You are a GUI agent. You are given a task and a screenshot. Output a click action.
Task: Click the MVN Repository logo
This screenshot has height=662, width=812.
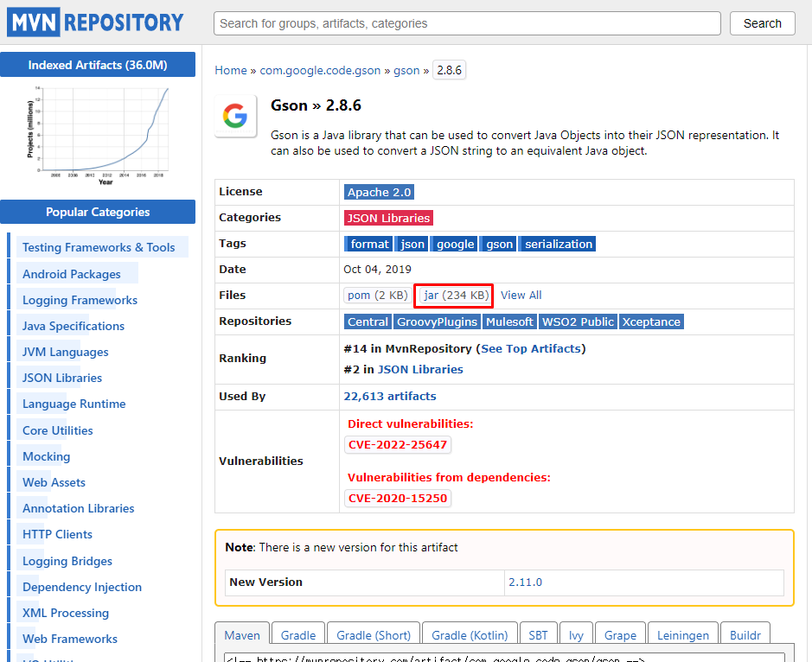(96, 22)
